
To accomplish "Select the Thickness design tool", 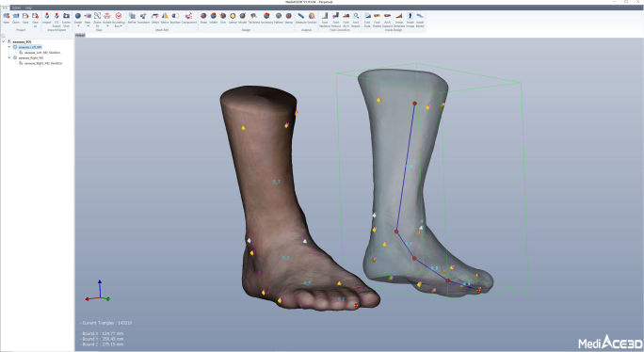I will [253, 18].
